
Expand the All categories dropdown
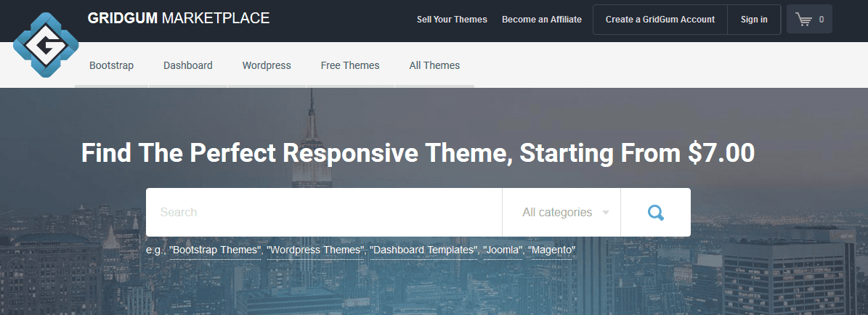coord(561,213)
